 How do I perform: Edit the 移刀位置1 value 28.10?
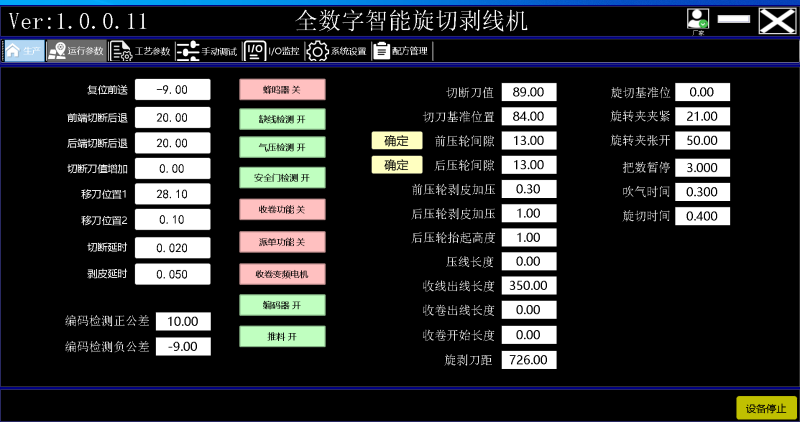(x=172, y=194)
